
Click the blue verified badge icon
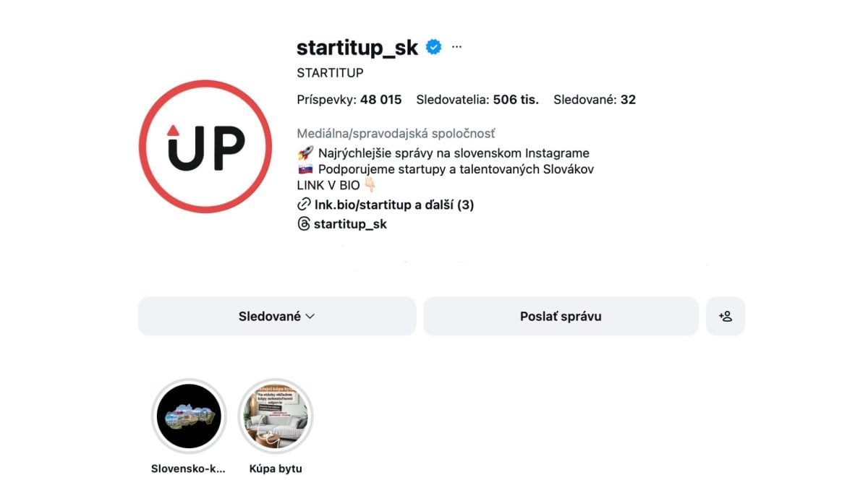coord(433,48)
